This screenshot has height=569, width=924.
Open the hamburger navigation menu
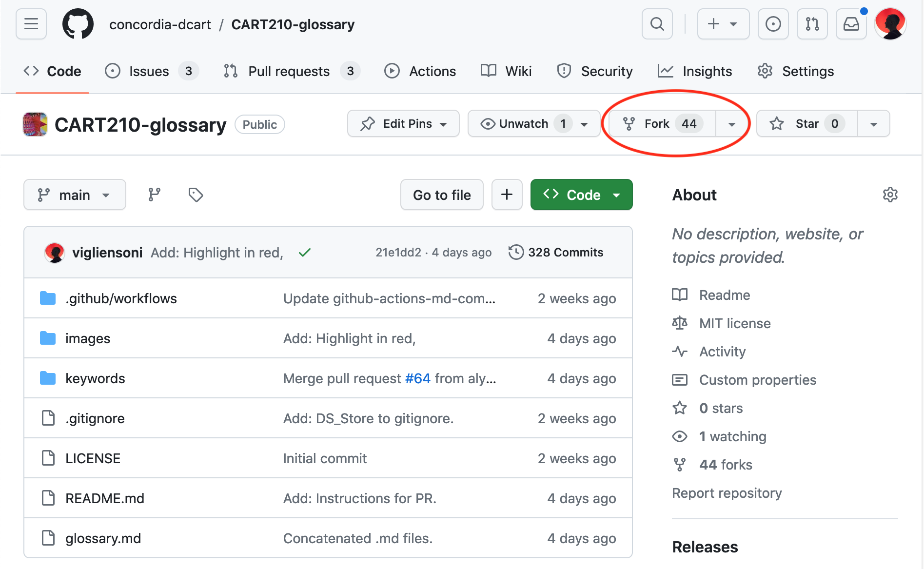pos(31,24)
